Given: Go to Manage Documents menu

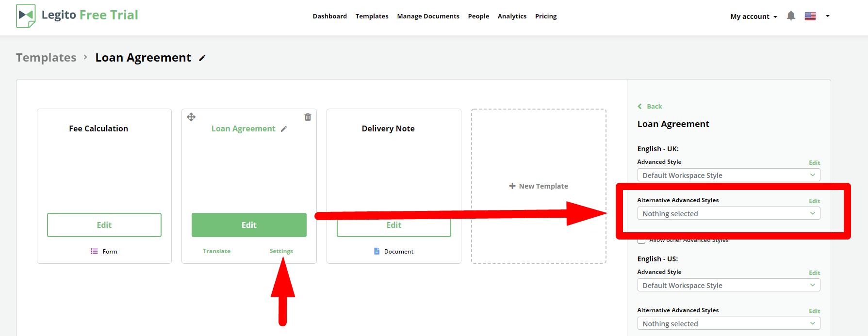Looking at the screenshot, I should (x=428, y=16).
